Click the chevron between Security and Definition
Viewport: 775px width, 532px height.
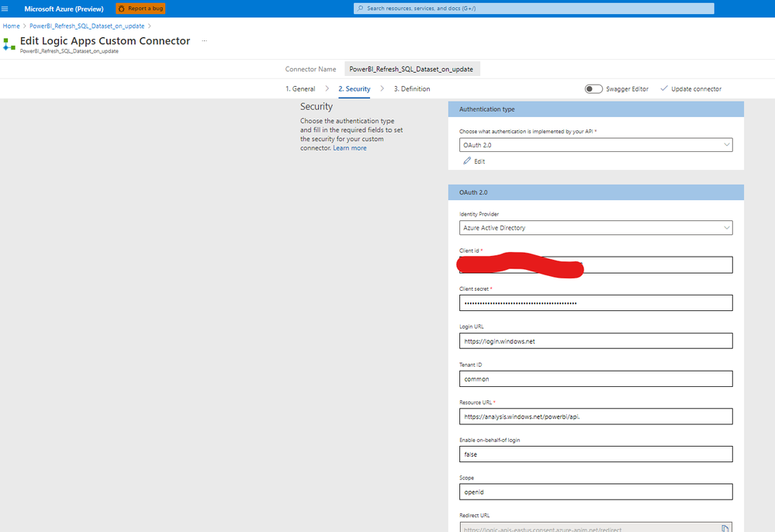382,88
